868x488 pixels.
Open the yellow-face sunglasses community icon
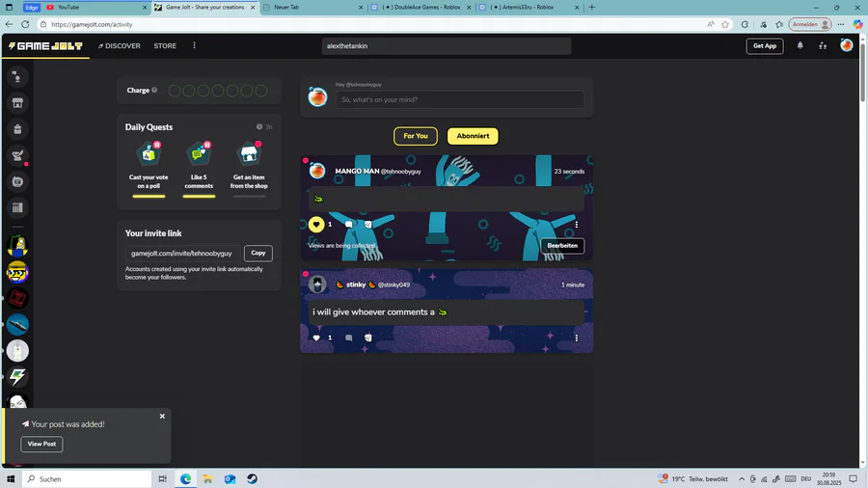(17, 272)
